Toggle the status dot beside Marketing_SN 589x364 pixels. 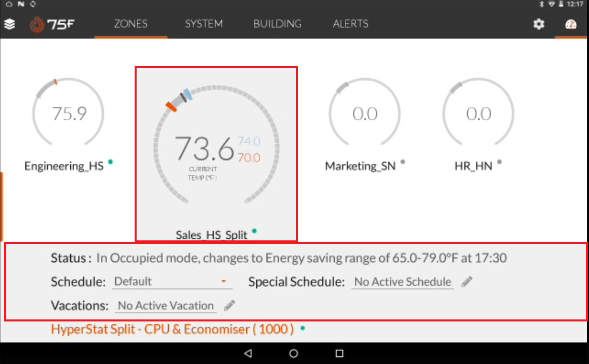click(x=403, y=162)
